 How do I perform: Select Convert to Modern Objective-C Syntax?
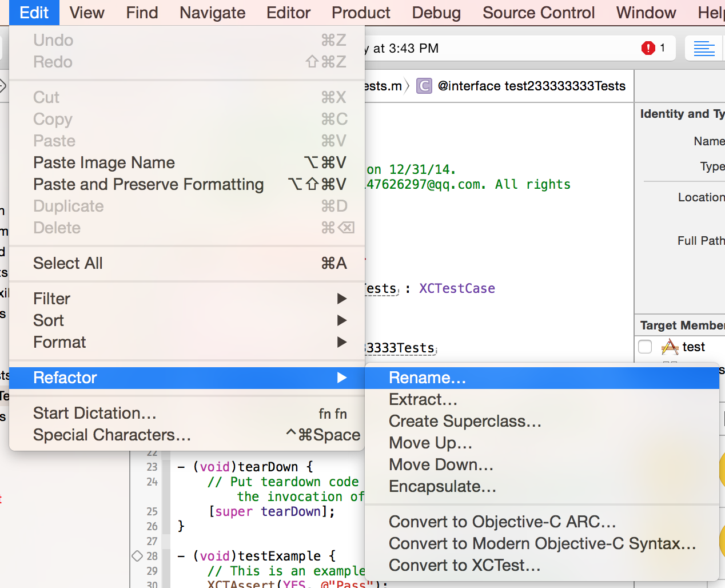[542, 543]
